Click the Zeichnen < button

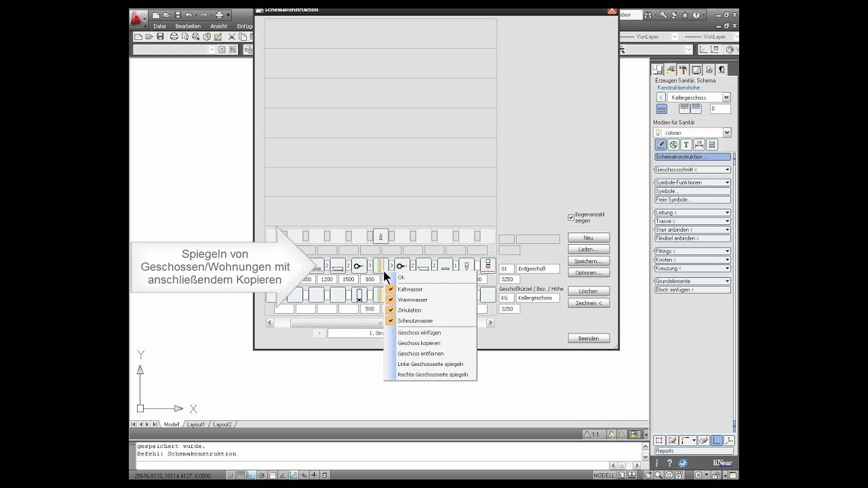coord(589,303)
